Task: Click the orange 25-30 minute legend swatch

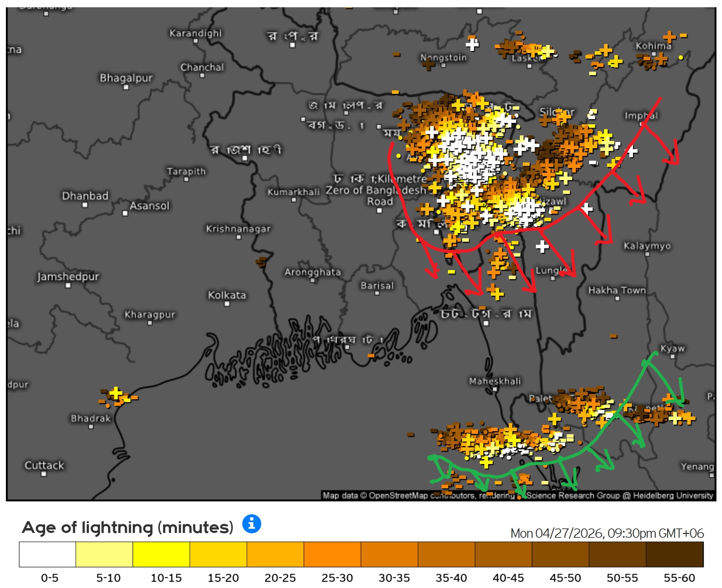Action: [x=332, y=554]
